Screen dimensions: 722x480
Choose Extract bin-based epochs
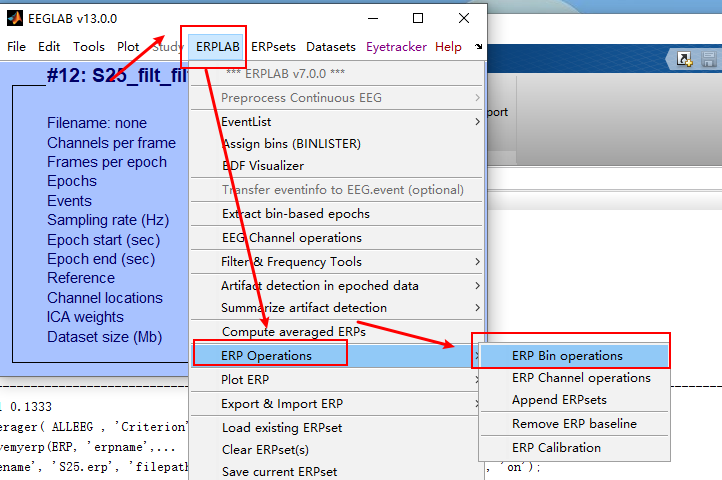coord(337,214)
